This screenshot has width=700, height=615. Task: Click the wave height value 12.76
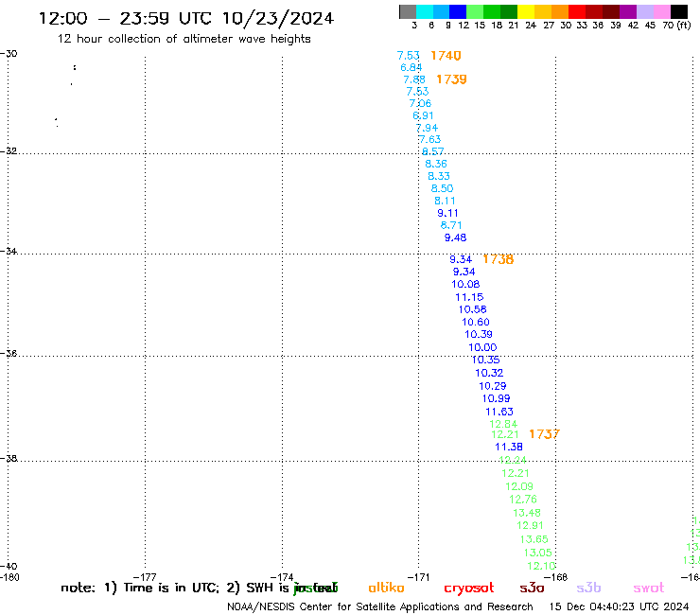tap(523, 500)
